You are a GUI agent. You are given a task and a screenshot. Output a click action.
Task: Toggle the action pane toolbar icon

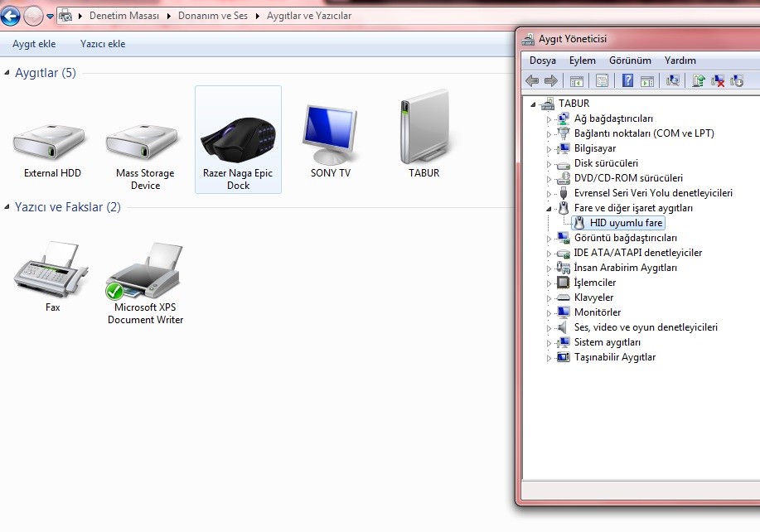click(647, 81)
